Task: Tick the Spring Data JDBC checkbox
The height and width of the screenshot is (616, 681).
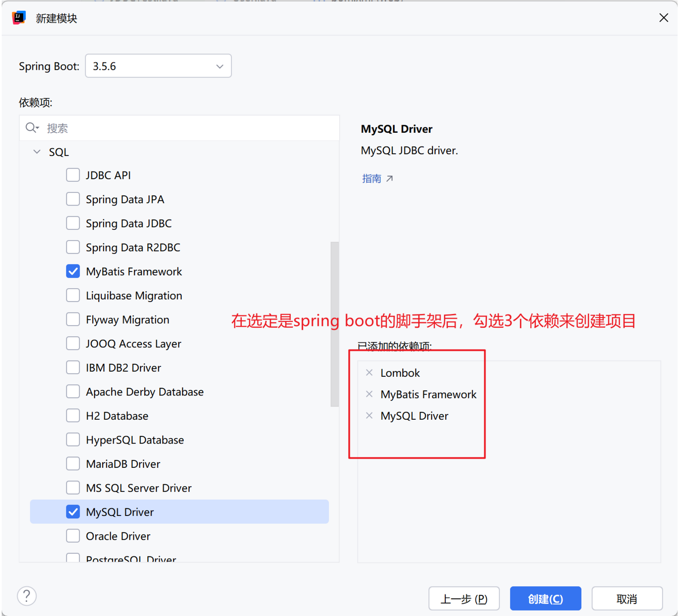Action: pyautogui.click(x=73, y=223)
